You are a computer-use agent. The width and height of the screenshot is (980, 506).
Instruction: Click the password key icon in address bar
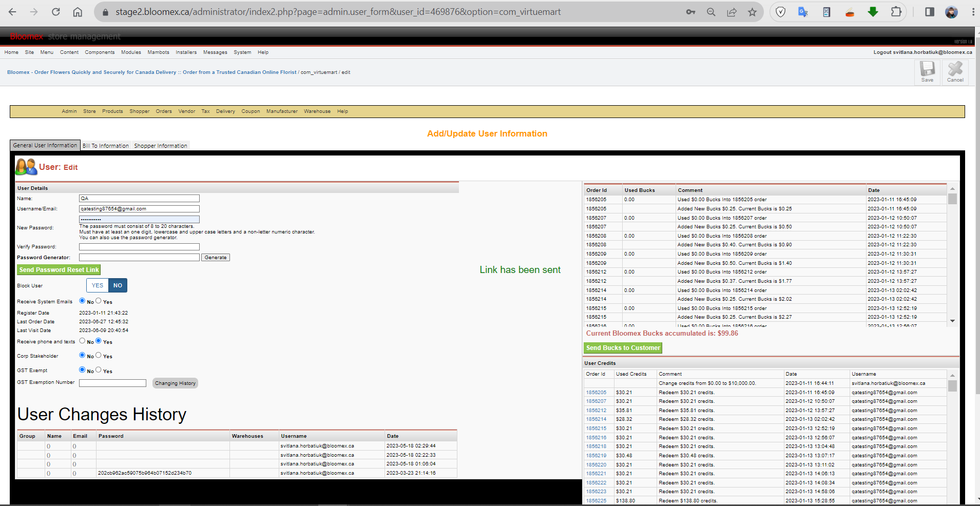[x=690, y=12]
